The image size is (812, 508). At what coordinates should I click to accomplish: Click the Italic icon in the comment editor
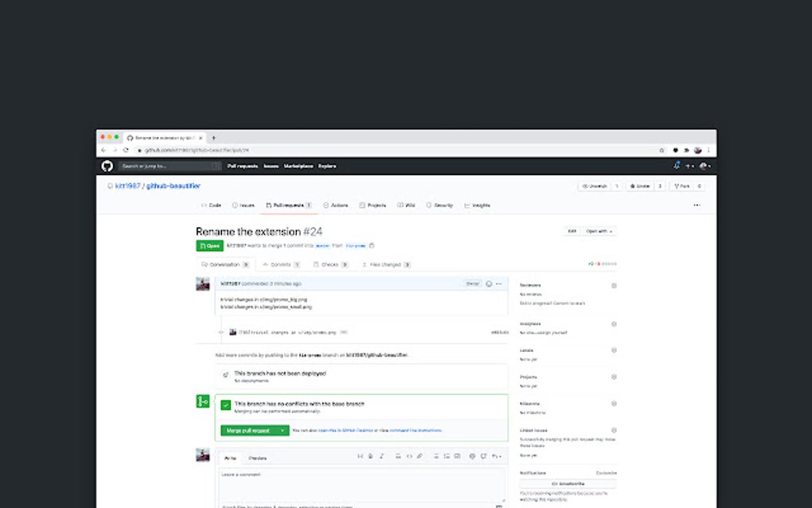(x=381, y=456)
